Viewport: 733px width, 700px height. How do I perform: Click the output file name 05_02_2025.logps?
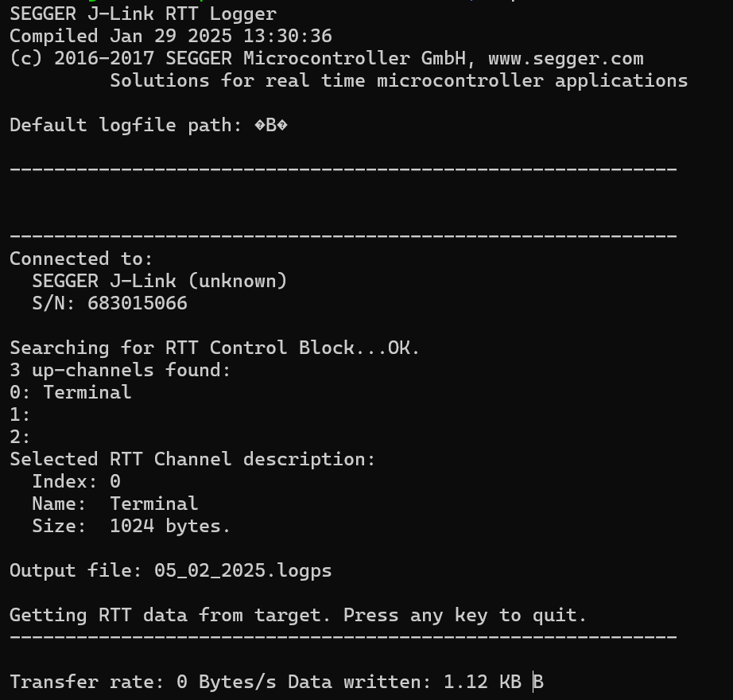(243, 571)
